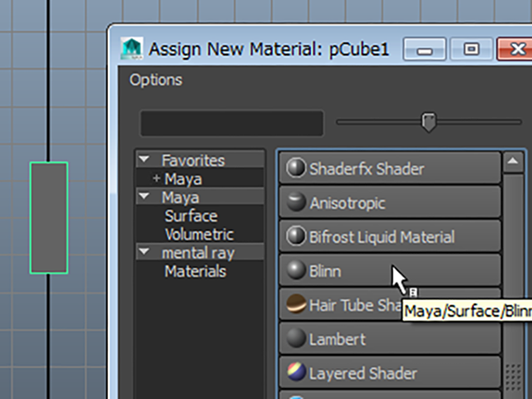
Task: Expand the Maya entry under Favorites
Action: pos(156,178)
